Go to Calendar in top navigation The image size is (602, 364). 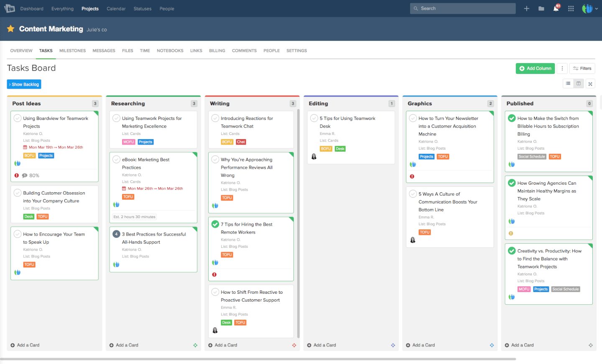click(116, 9)
